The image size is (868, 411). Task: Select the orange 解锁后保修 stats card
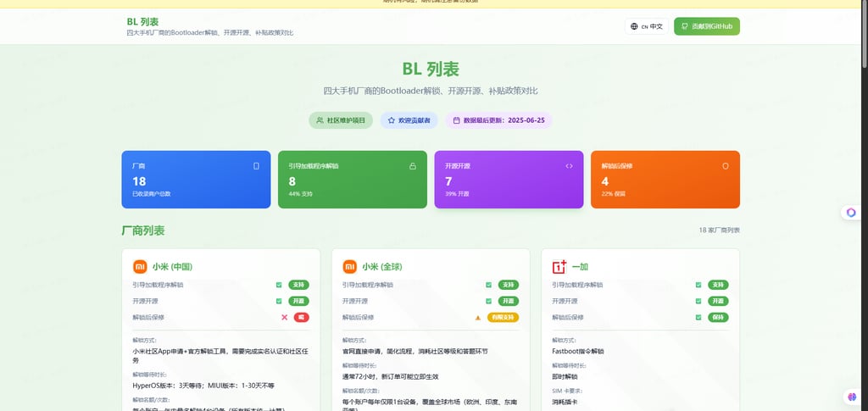665,179
